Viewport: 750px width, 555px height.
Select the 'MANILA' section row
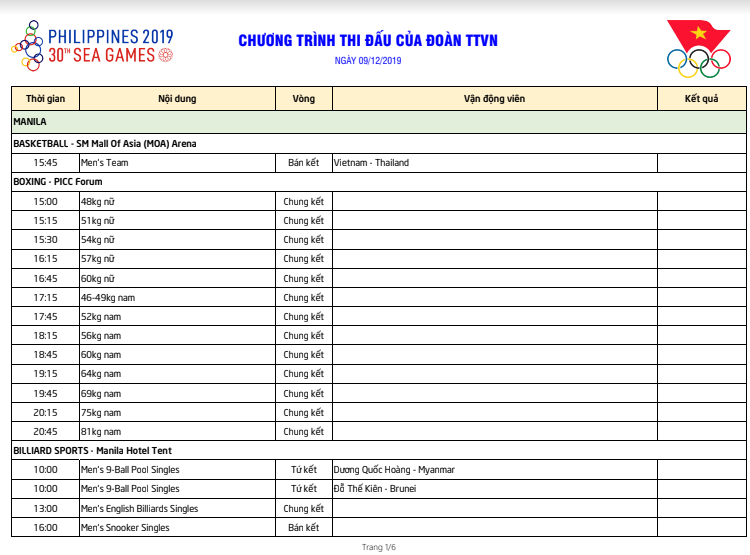tap(379, 122)
